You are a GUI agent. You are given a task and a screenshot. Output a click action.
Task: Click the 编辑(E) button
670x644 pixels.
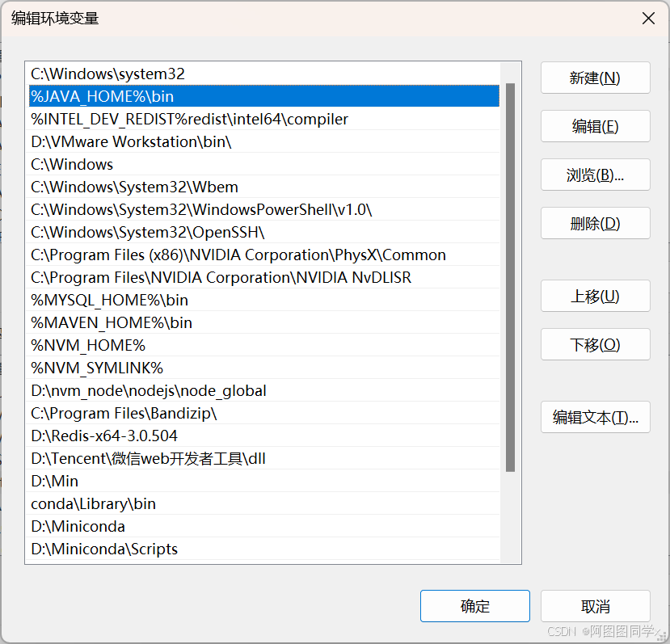(595, 126)
